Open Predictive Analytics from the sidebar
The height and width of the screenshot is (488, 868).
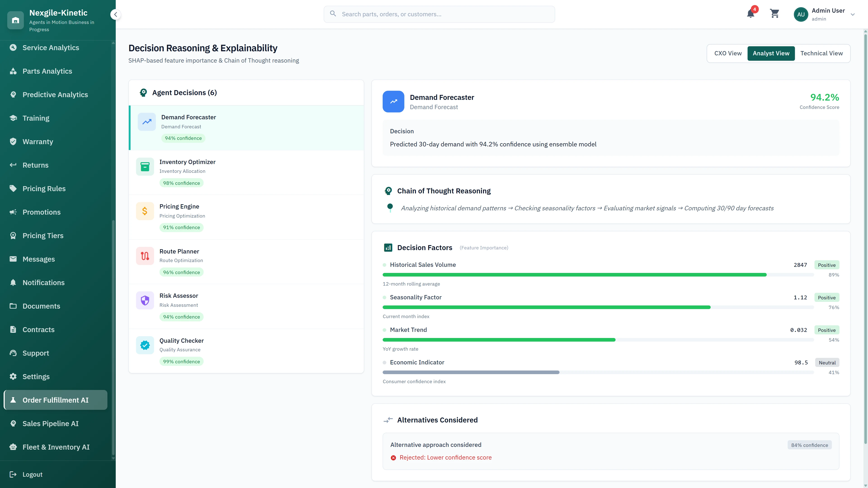pos(55,95)
